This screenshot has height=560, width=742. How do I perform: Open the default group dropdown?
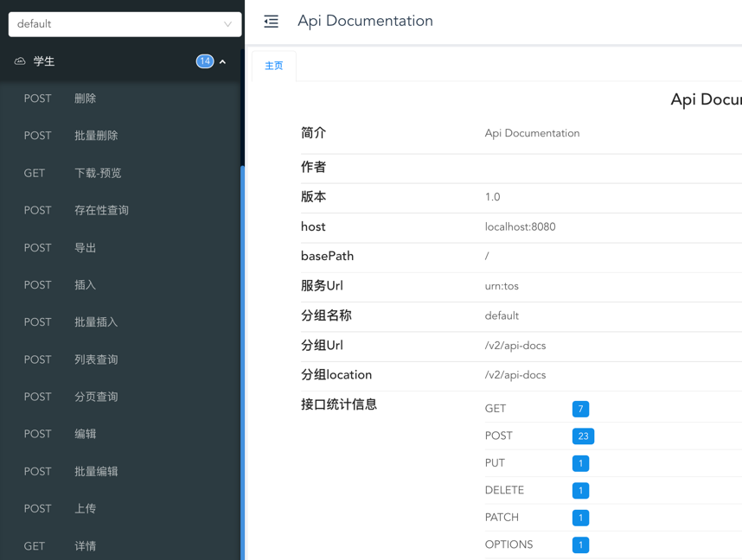[x=125, y=24]
